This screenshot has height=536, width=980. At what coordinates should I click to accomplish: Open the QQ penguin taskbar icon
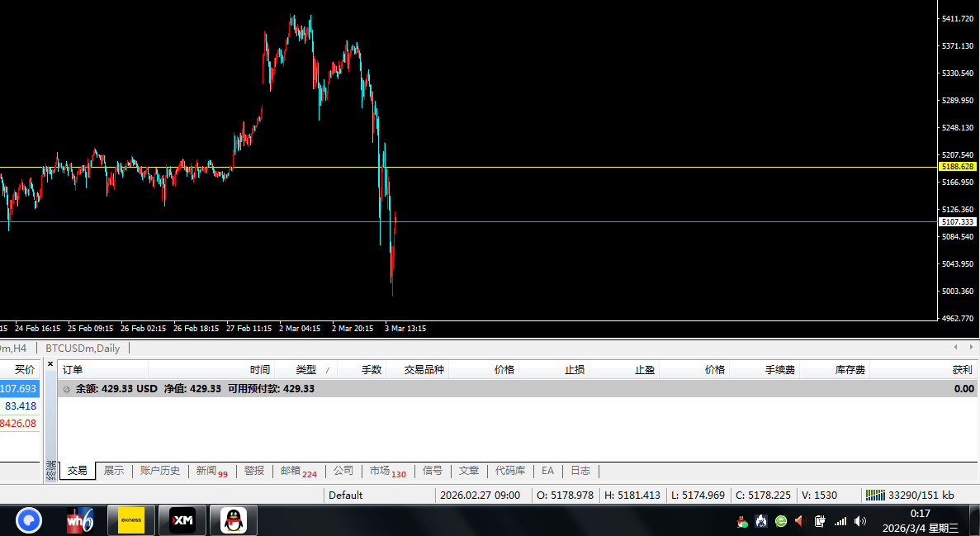tap(233, 520)
